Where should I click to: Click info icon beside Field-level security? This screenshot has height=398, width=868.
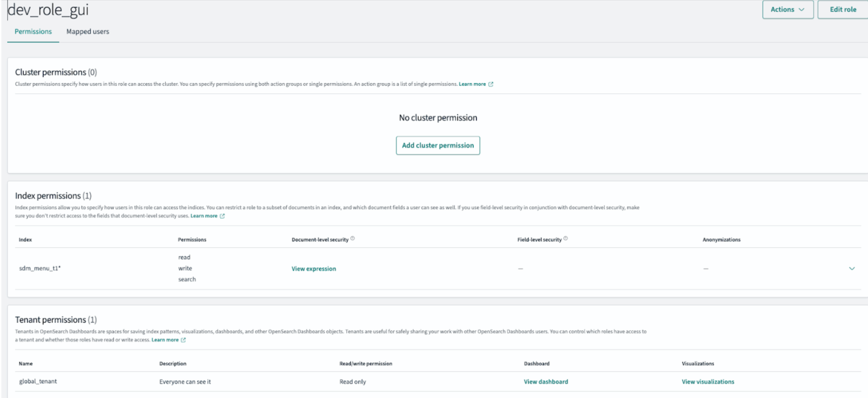[x=565, y=239]
